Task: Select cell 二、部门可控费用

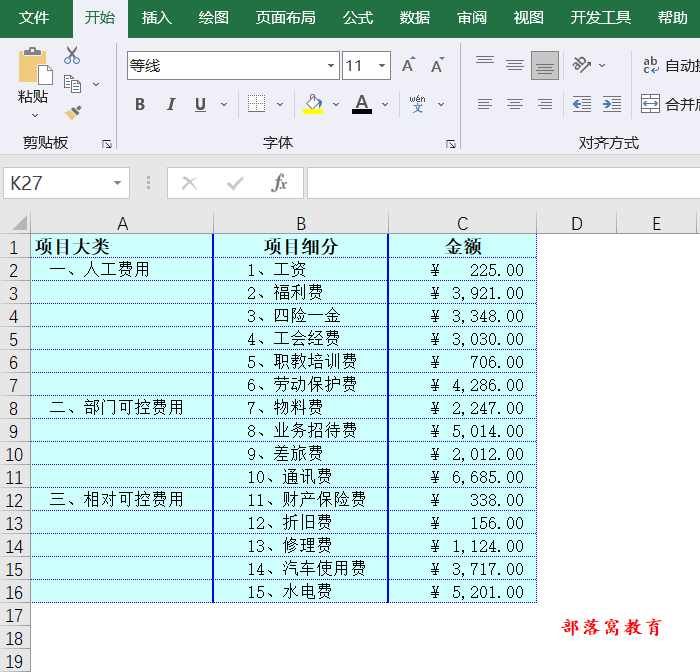Action: (122, 408)
